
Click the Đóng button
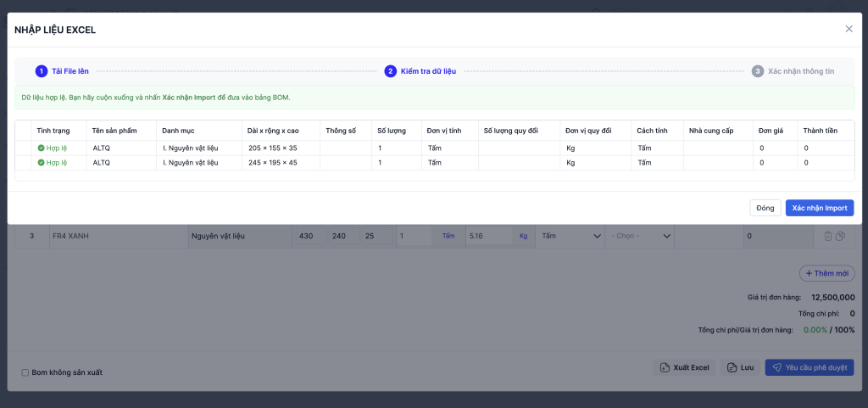tap(765, 208)
